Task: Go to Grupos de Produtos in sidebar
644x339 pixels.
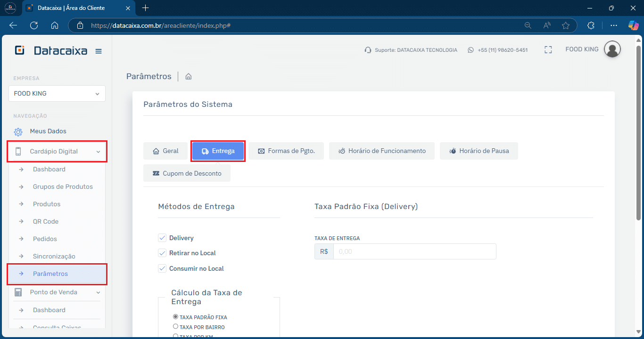Action: [x=63, y=187]
